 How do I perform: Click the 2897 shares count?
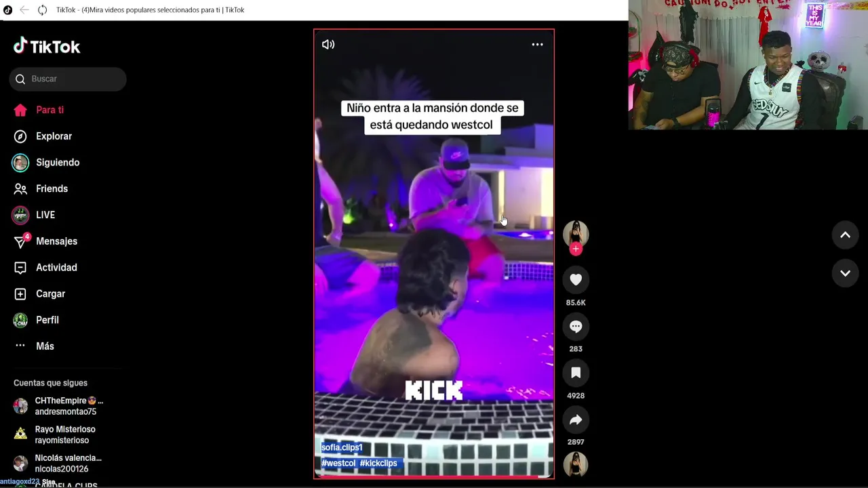point(576,442)
